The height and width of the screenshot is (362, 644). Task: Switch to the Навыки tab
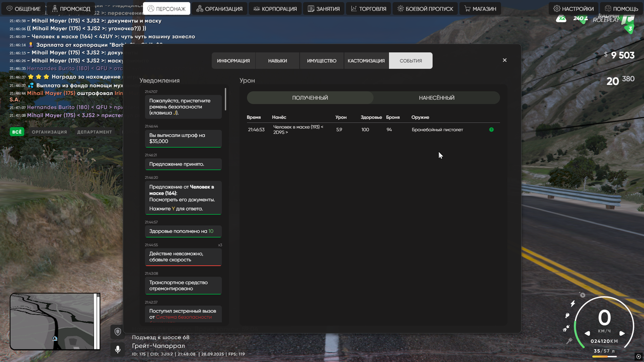point(278,61)
